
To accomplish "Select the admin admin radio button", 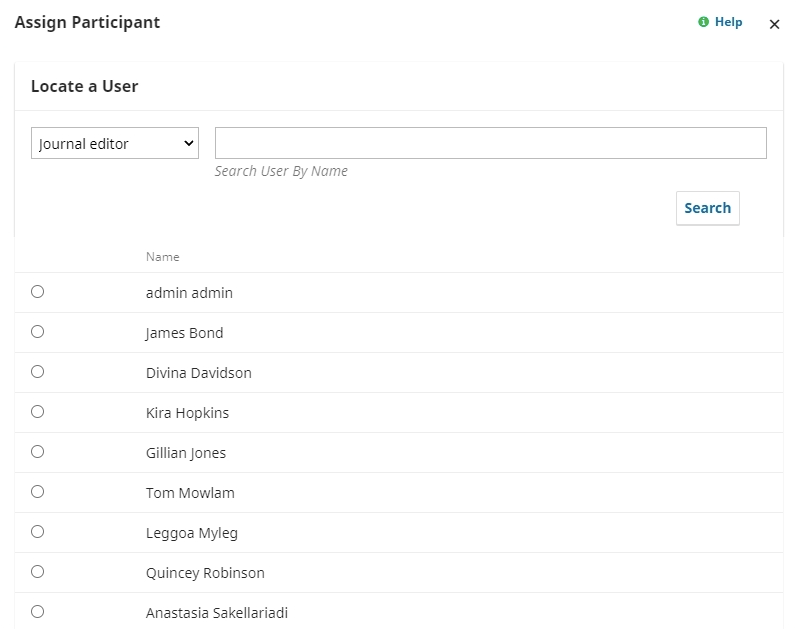I will (x=38, y=292).
